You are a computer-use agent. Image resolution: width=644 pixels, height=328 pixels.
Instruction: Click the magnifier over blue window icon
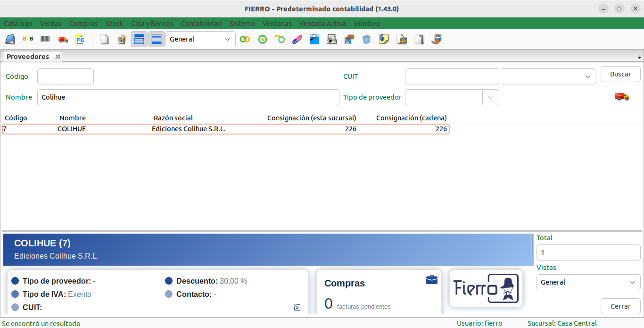coord(314,39)
